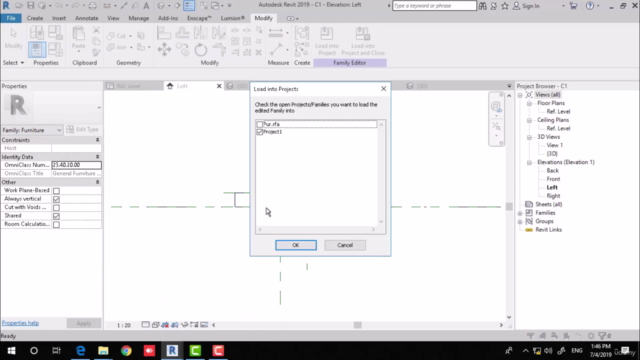Toggle the Shared checkbox
This screenshot has height=360, width=640.
[x=56, y=216]
